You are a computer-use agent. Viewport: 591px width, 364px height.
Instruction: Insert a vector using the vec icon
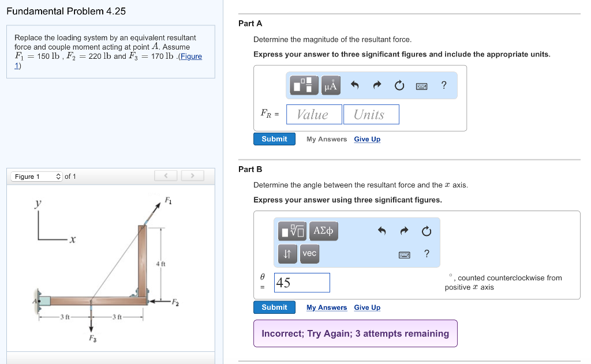click(x=309, y=253)
